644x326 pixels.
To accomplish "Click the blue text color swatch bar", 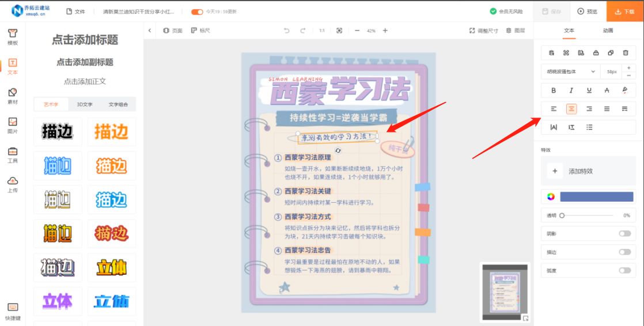I will point(596,196).
